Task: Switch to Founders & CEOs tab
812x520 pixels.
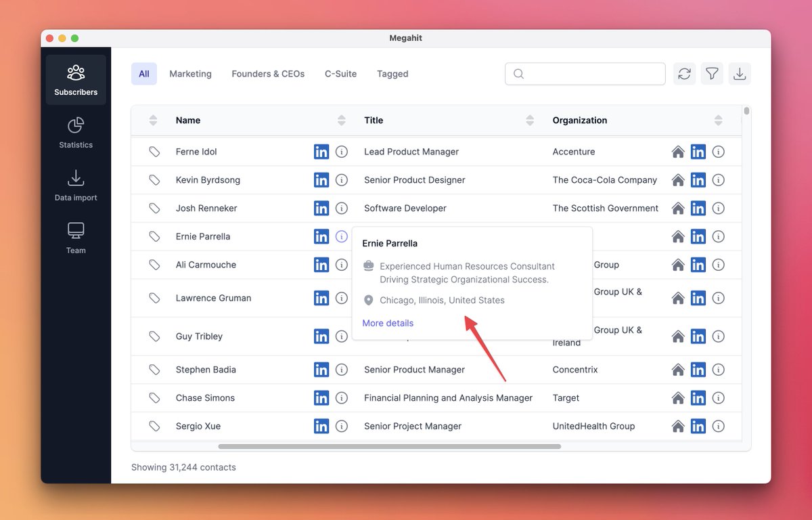Action: click(x=268, y=74)
